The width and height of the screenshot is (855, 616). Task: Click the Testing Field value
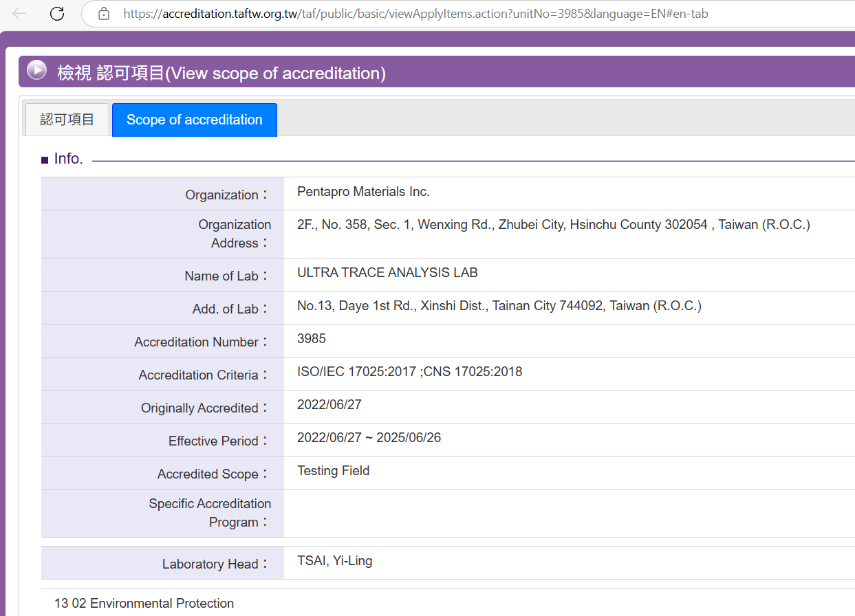(334, 471)
